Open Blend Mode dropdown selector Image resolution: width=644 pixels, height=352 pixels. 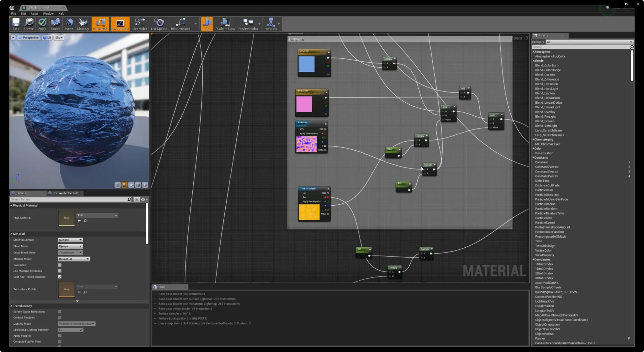[69, 246]
